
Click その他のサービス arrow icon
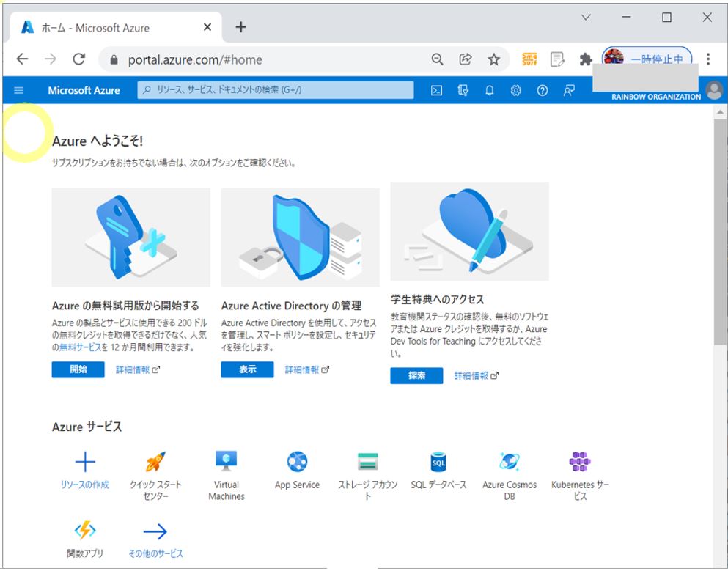pos(155,531)
